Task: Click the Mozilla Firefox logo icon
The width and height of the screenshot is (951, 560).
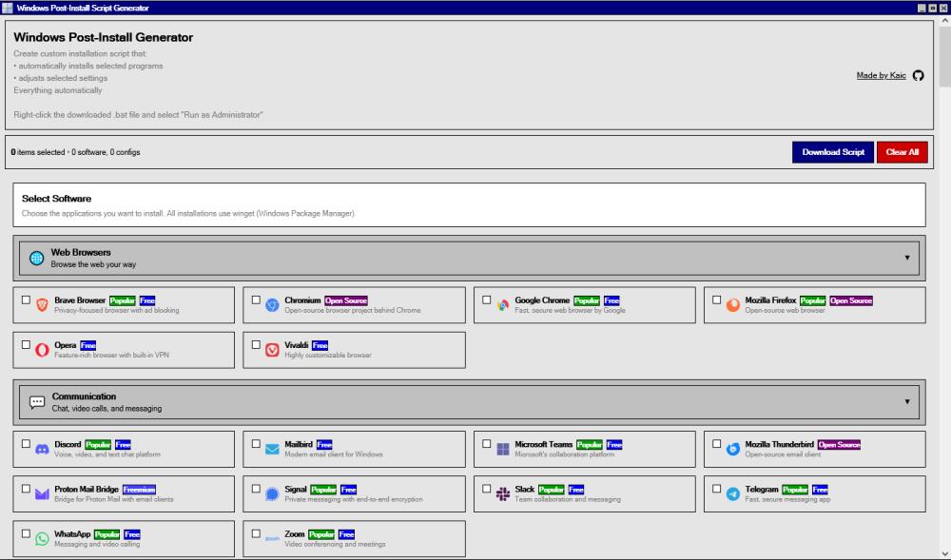Action: click(732, 305)
